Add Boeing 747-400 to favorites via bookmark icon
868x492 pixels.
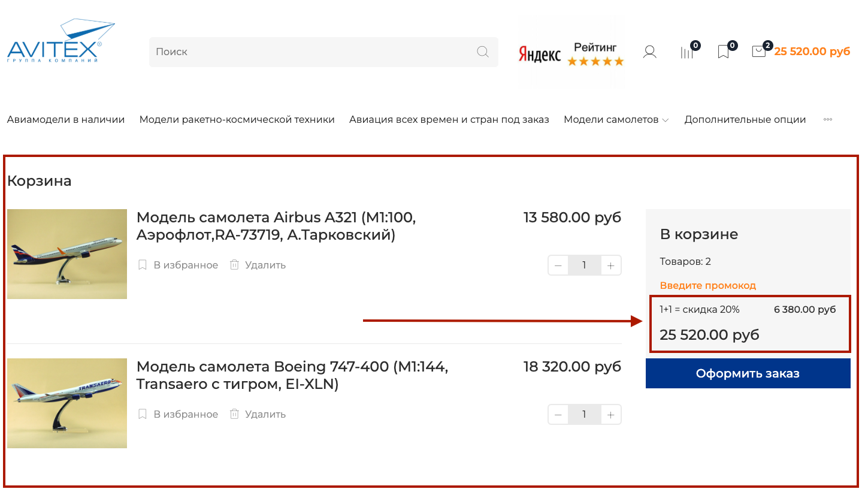[x=143, y=413]
